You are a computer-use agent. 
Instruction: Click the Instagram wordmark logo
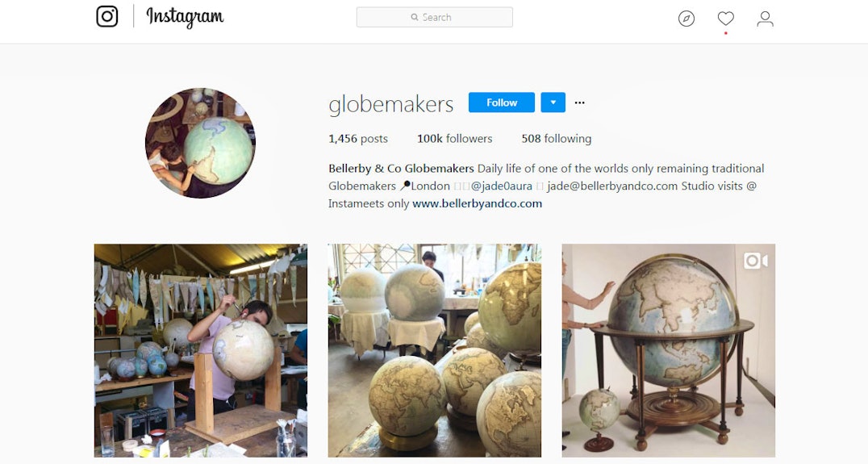click(x=185, y=17)
